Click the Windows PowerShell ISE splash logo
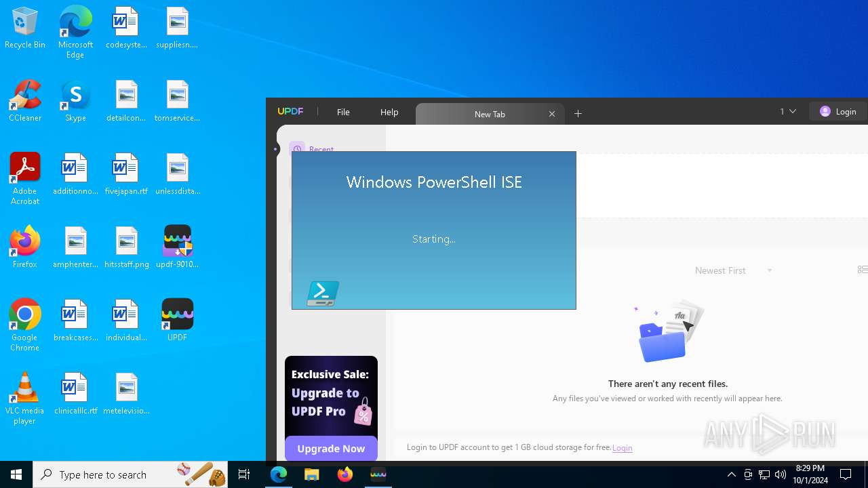Viewport: 868px width, 488px height. click(323, 293)
